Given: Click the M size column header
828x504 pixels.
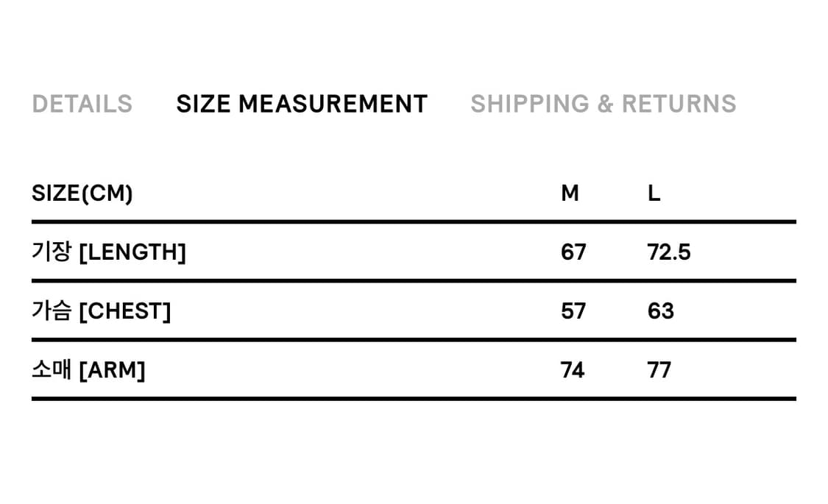Looking at the screenshot, I should [x=570, y=194].
